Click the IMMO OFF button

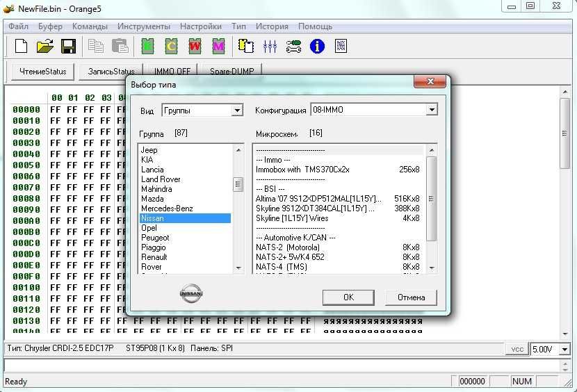[x=172, y=71]
